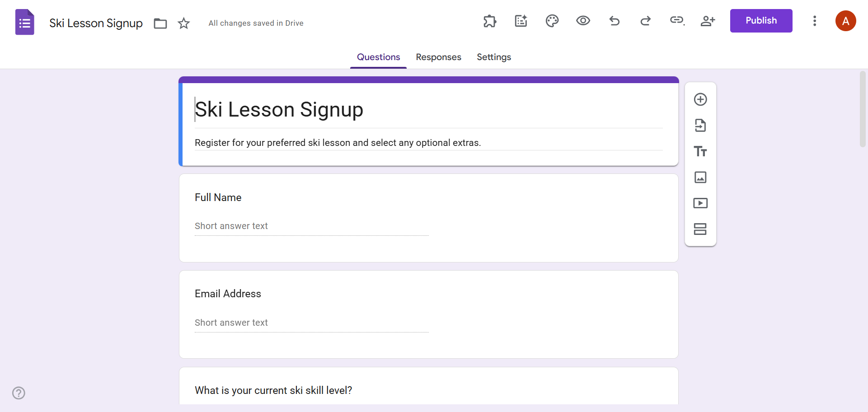The width and height of the screenshot is (868, 412).
Task: Add collaborators with the person-add icon
Action: 708,21
